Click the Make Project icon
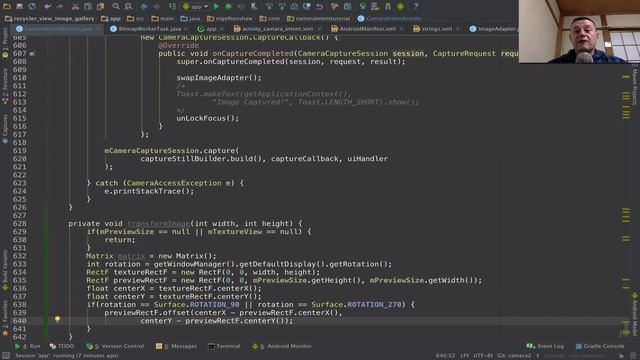The width and height of the screenshot is (640, 360). coord(173,6)
